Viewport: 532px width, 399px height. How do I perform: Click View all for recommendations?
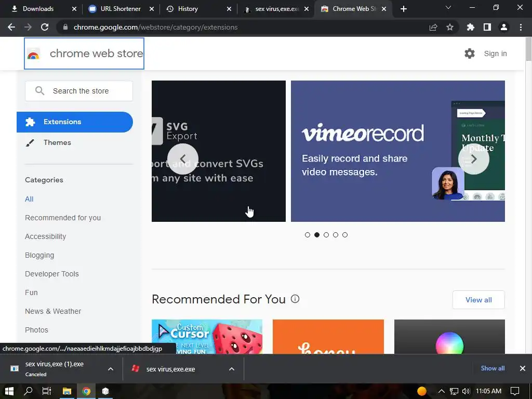click(x=478, y=300)
